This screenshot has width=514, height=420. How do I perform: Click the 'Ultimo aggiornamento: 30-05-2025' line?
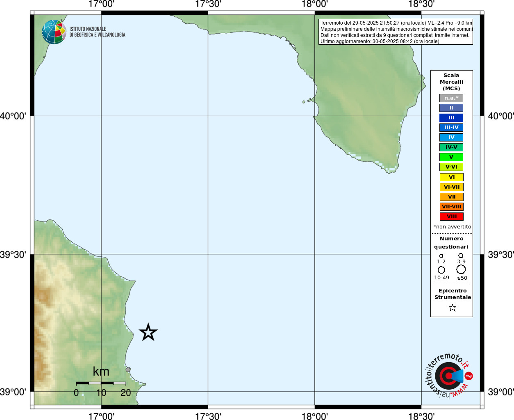coord(380,41)
